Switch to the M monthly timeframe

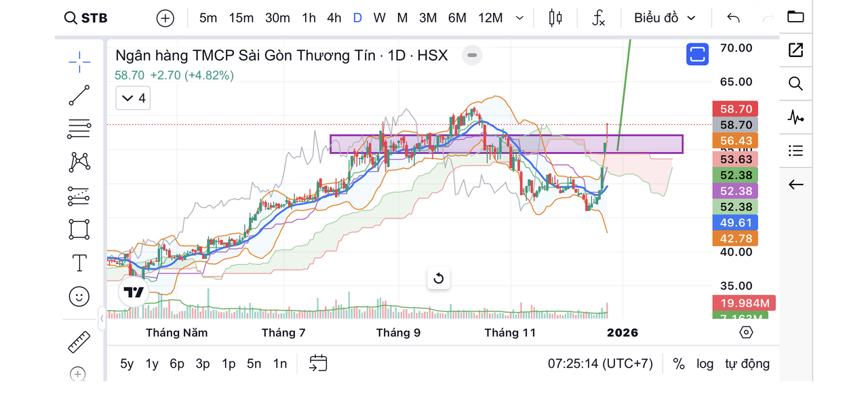402,18
